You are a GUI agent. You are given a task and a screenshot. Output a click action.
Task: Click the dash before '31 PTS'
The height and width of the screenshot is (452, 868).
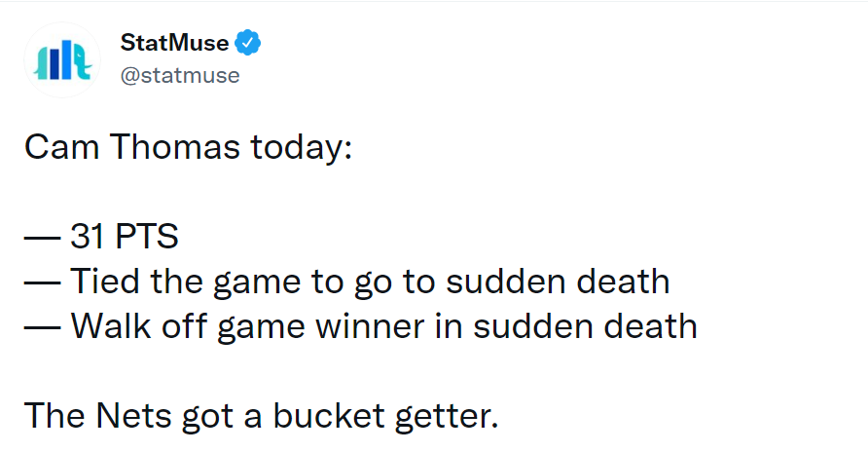[x=43, y=237]
